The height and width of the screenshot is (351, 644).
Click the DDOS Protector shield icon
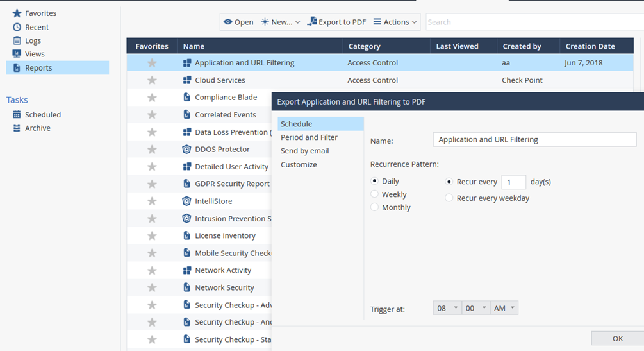pos(186,150)
